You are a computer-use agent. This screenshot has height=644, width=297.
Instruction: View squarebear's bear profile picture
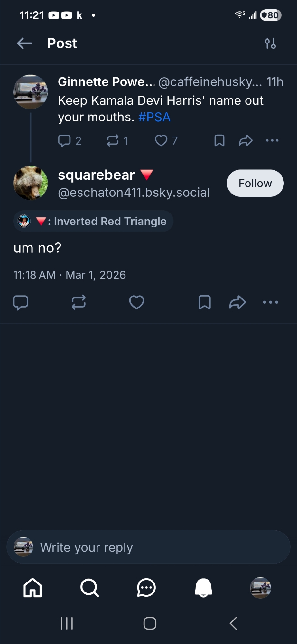31,183
